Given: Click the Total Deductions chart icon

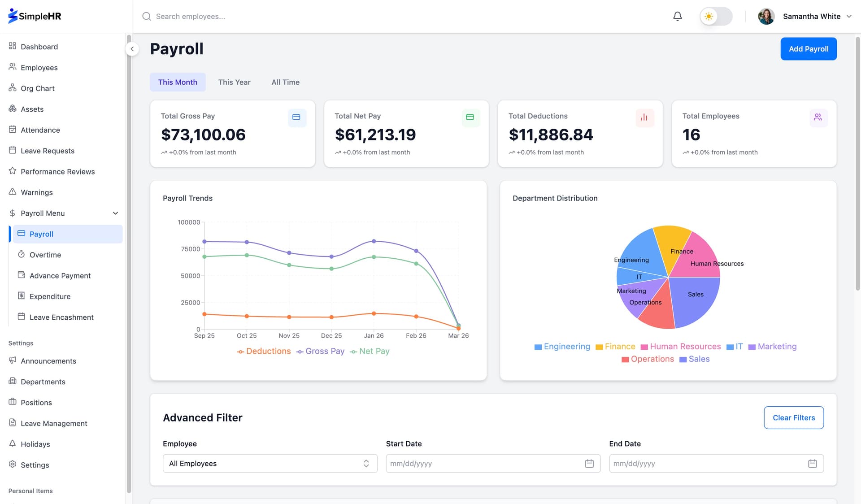Looking at the screenshot, I should (645, 117).
